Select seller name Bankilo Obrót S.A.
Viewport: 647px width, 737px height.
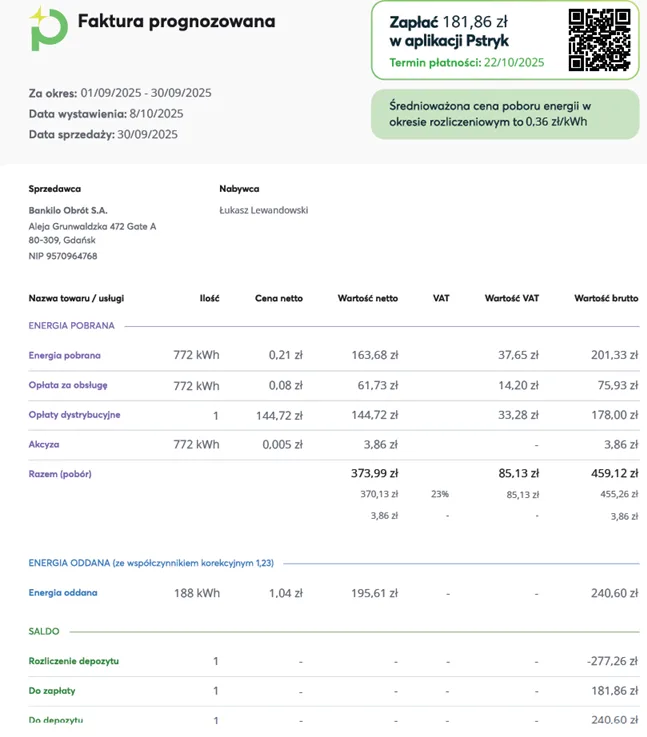(68, 210)
